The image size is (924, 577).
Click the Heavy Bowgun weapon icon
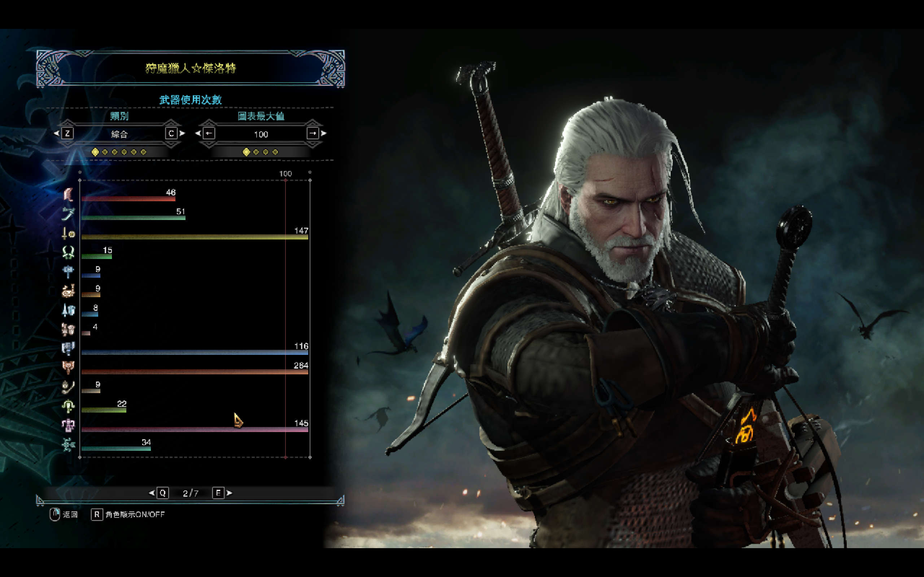[x=68, y=425]
